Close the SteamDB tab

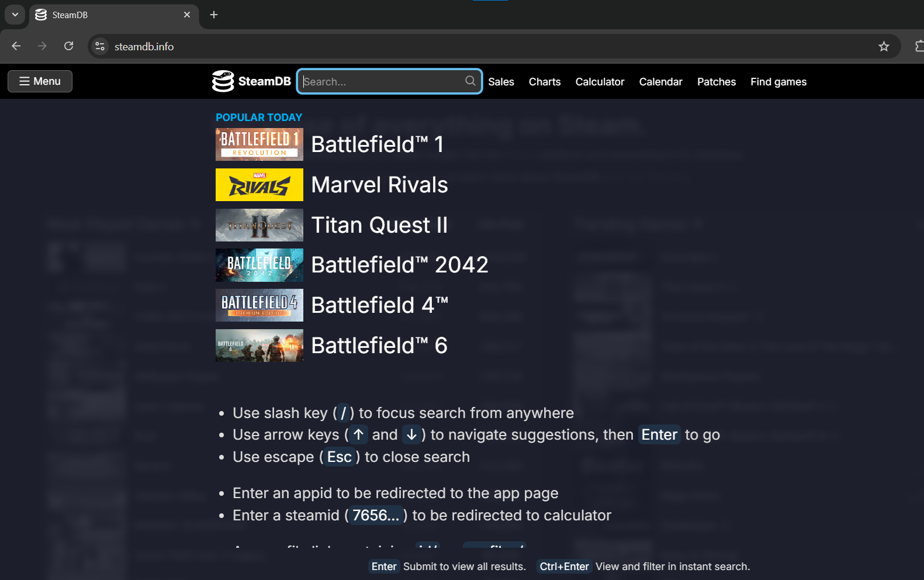(187, 15)
